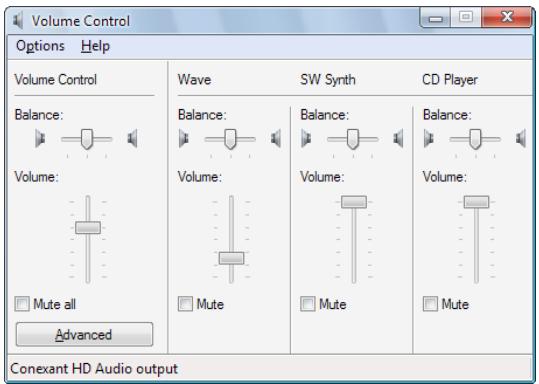Click the Wave column heading
The image size is (539, 384).
click(x=195, y=80)
